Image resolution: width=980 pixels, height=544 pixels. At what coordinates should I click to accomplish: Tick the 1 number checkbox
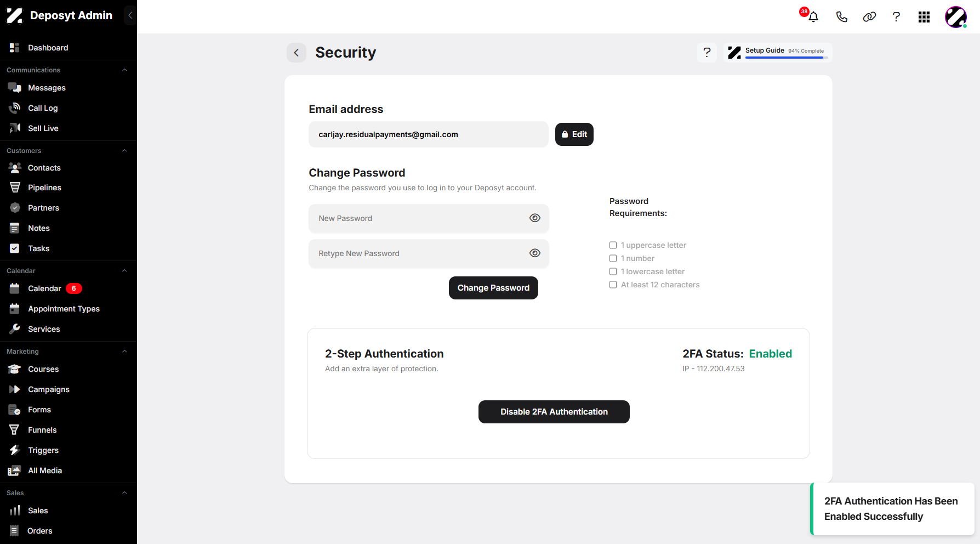point(613,258)
